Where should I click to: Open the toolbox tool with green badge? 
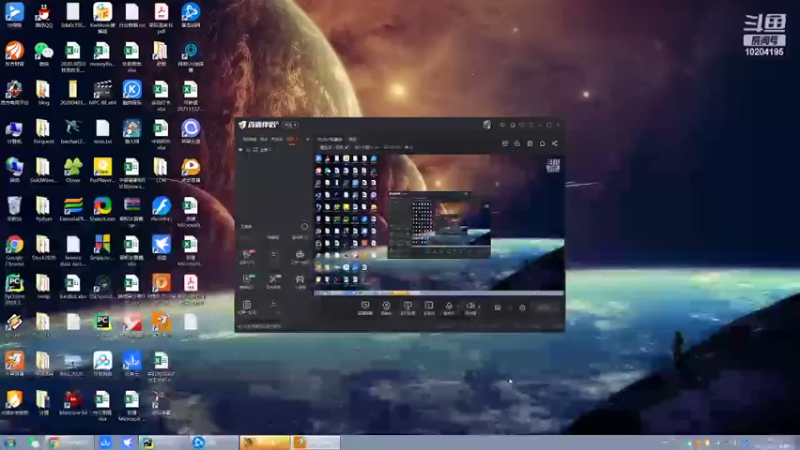pyautogui.click(x=247, y=280)
